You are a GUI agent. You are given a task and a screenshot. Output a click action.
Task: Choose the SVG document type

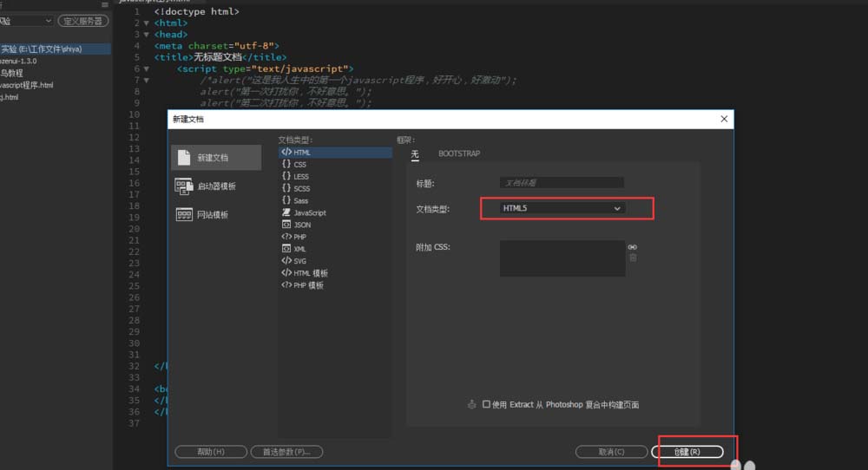click(299, 261)
